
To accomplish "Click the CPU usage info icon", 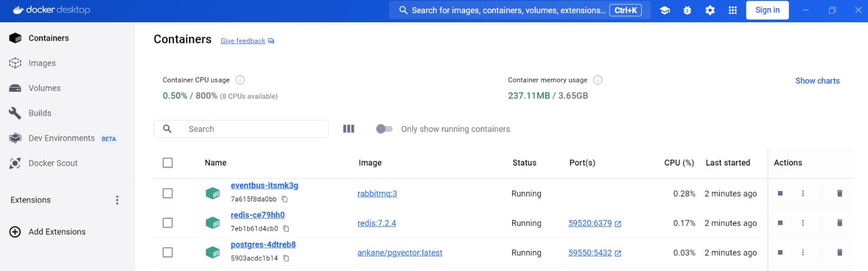I will point(240,80).
